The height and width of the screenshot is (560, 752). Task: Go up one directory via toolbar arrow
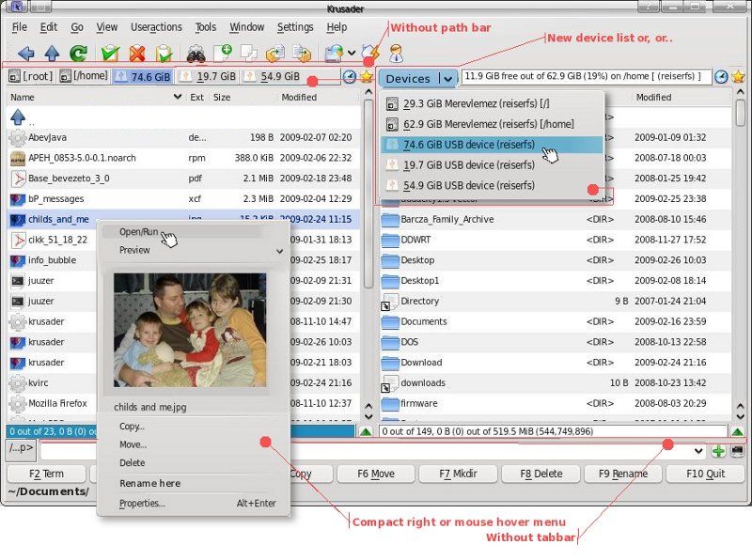pyautogui.click(x=52, y=54)
